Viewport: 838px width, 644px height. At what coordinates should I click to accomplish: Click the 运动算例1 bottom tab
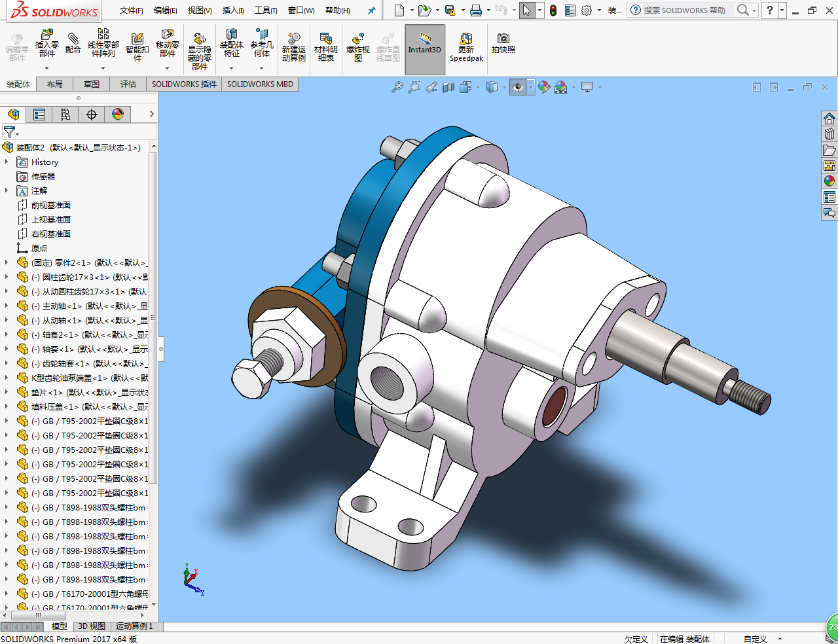(134, 626)
